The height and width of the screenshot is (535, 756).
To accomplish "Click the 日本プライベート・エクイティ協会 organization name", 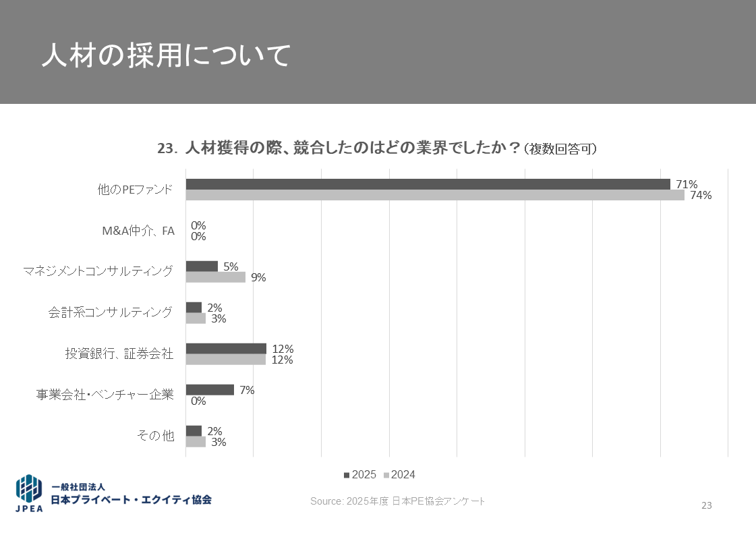I will [x=132, y=500].
